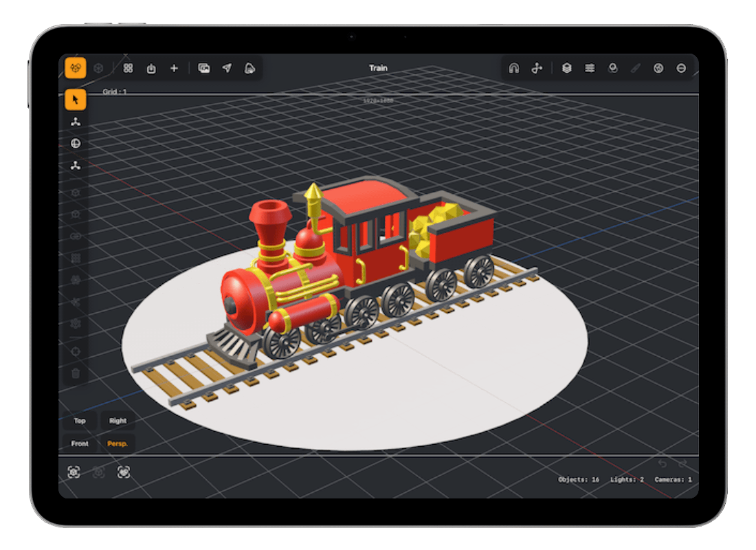Image resolution: width=756 pixels, height=550 pixels.
Task: Switch to Top view
Action: click(x=80, y=421)
